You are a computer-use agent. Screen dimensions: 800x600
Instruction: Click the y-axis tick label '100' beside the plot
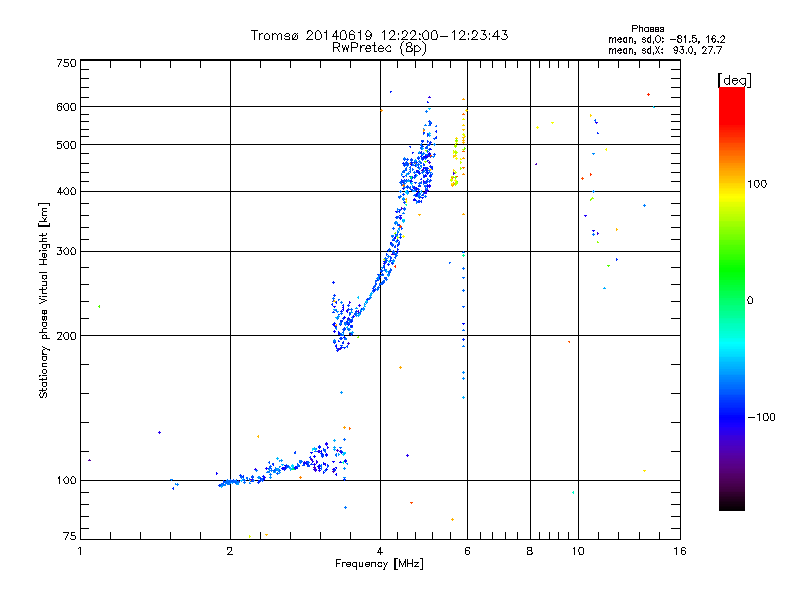67,481
